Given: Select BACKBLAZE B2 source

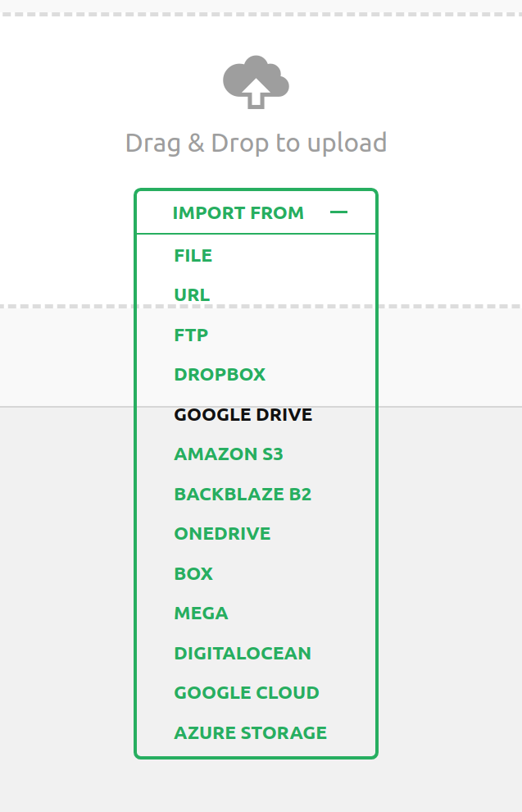Looking at the screenshot, I should 243,495.
